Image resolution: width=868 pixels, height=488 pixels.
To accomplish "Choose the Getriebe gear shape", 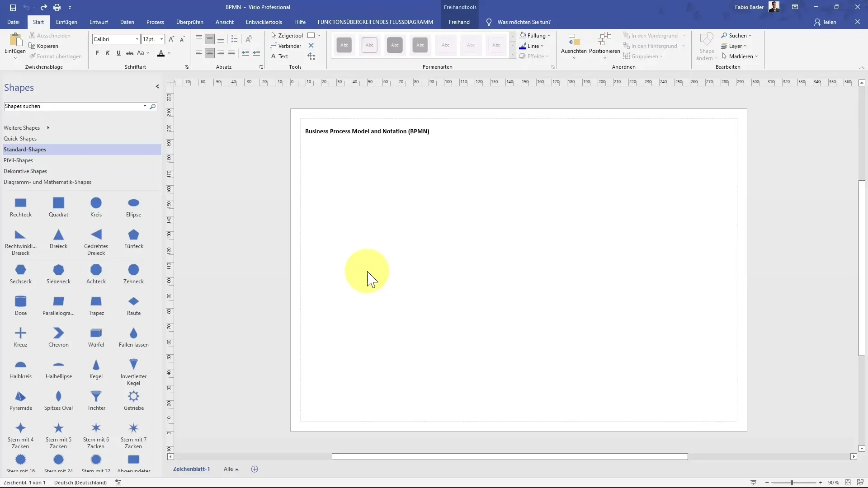I will (133, 401).
